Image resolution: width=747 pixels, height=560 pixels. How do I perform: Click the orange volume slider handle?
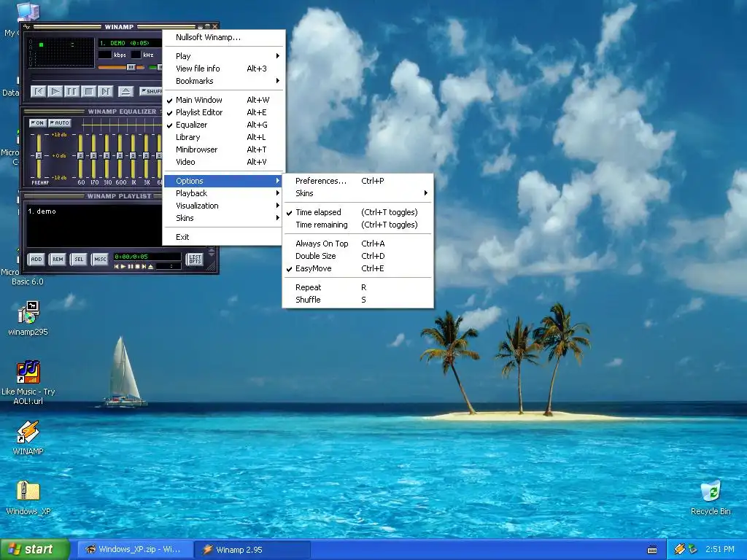click(x=131, y=68)
